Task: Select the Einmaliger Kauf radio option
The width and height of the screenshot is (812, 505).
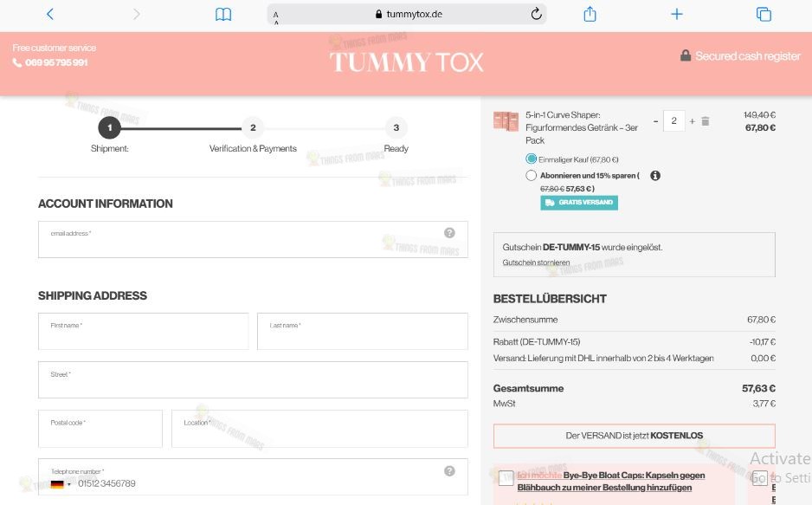Action: point(531,159)
